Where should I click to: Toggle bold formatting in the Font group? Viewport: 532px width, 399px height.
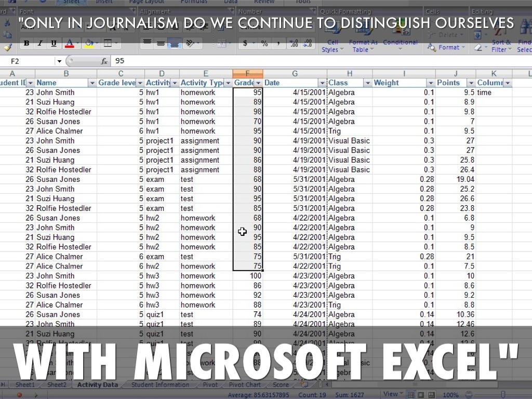(x=26, y=44)
